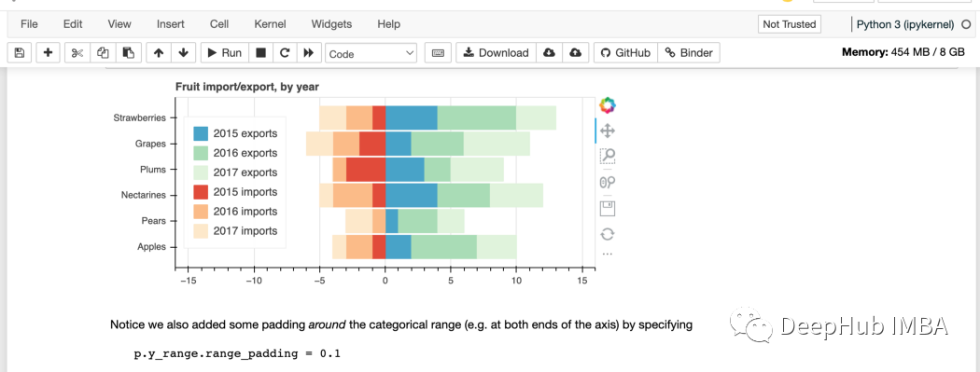Click the Run button
Image resolution: width=980 pixels, height=372 pixels.
(x=224, y=53)
